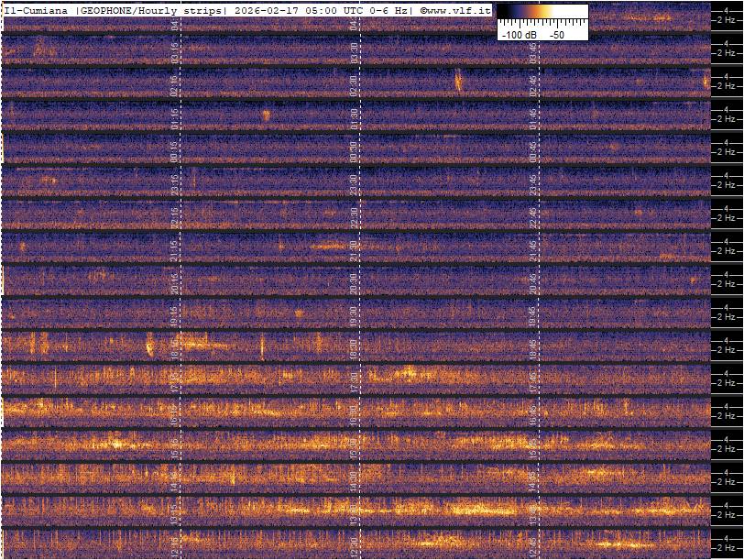Click the 02:45 time marker
The height and width of the screenshot is (560, 744).
point(532,84)
